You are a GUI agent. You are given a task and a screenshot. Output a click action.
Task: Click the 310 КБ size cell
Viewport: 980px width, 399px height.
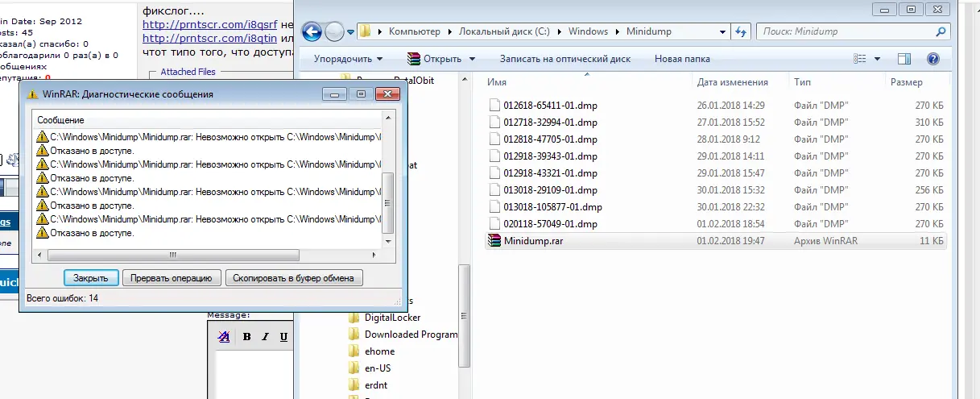coord(928,122)
